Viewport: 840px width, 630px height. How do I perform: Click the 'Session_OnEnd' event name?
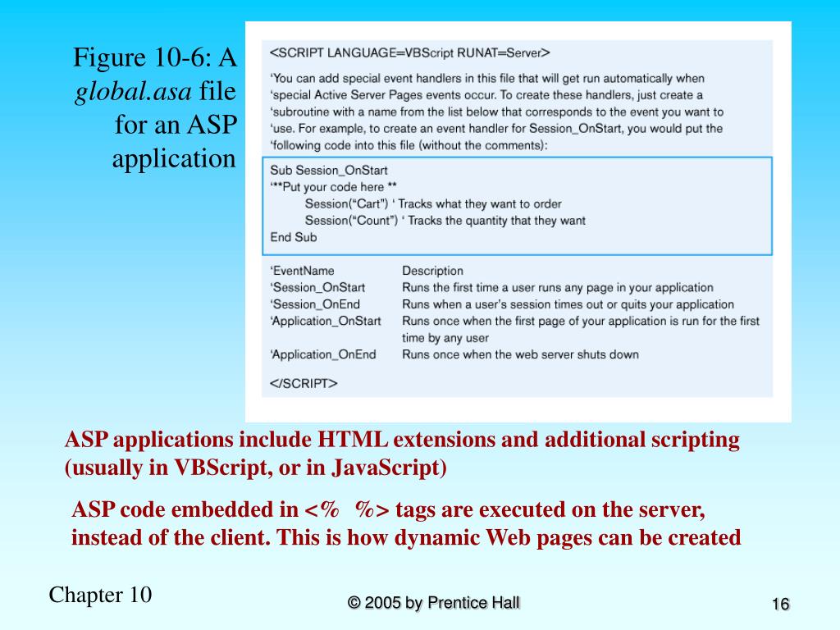pos(315,304)
